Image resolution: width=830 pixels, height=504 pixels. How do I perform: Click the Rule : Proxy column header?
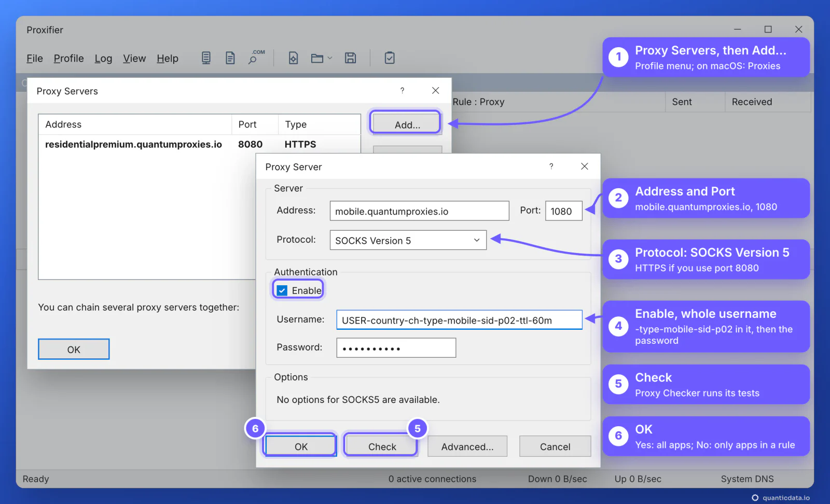click(558, 102)
